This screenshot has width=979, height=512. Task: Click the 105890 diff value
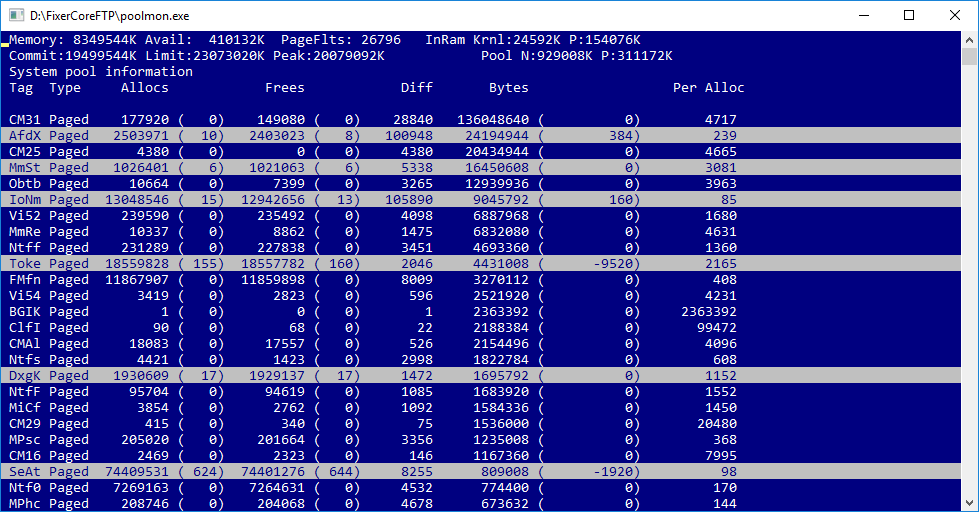[409, 200]
